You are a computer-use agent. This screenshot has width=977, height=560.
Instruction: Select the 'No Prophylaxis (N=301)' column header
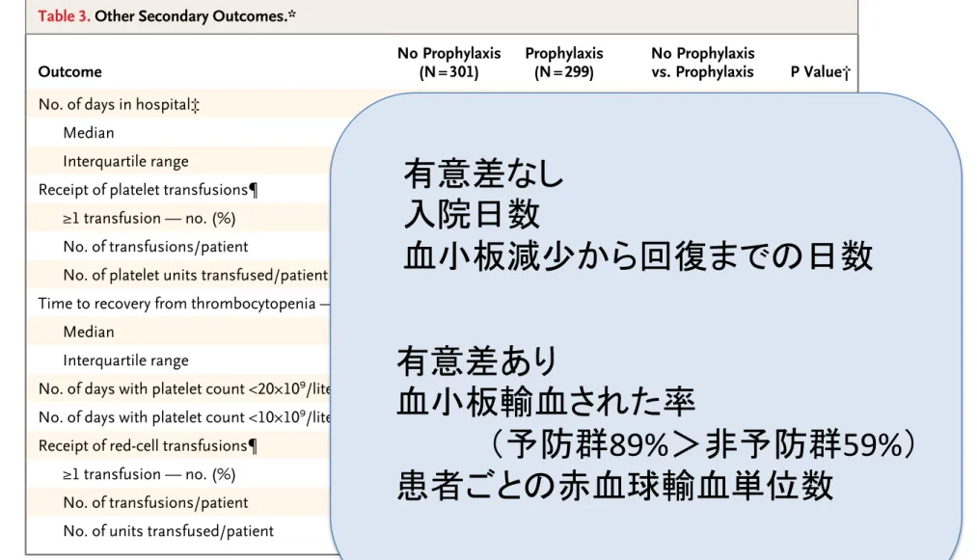point(448,63)
